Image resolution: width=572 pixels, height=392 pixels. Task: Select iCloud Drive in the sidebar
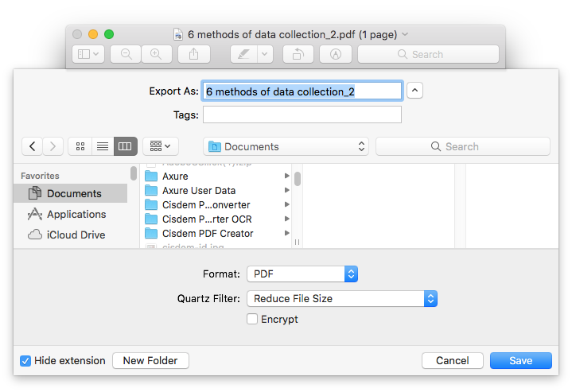76,235
